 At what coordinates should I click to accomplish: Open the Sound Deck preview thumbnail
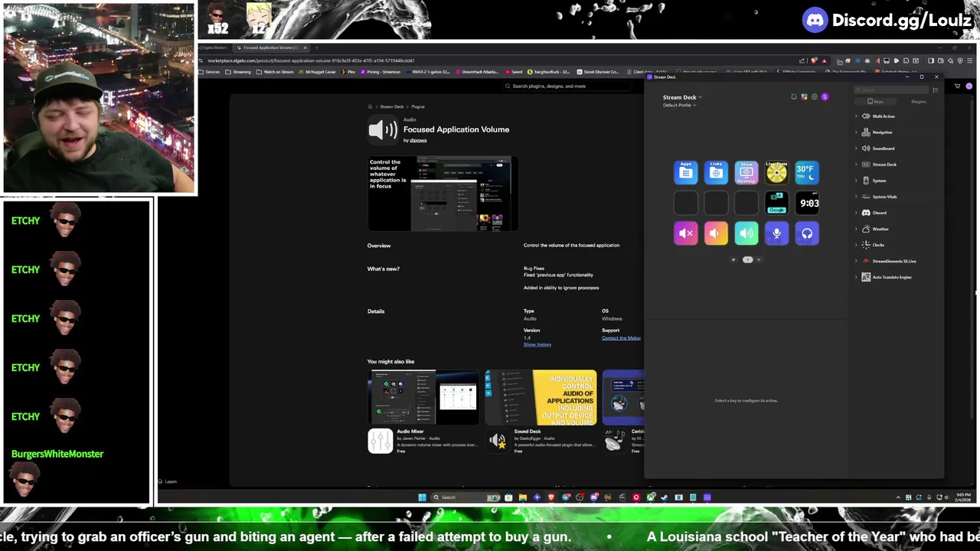[541, 397]
